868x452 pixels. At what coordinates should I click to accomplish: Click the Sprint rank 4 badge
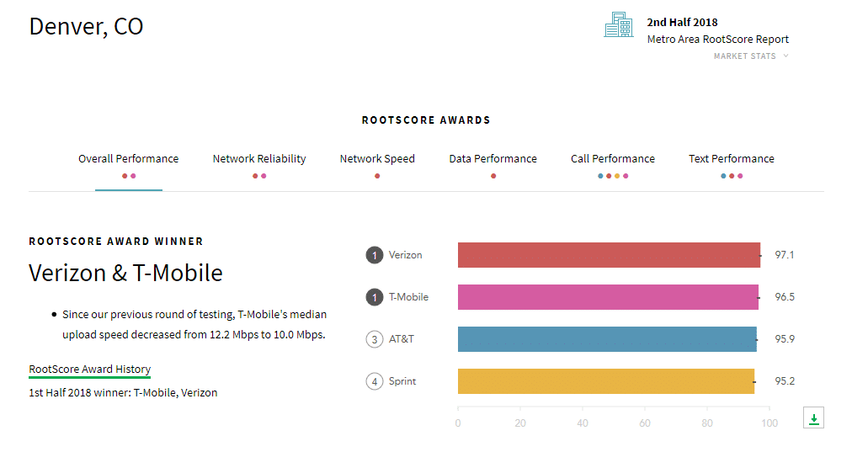(x=374, y=381)
